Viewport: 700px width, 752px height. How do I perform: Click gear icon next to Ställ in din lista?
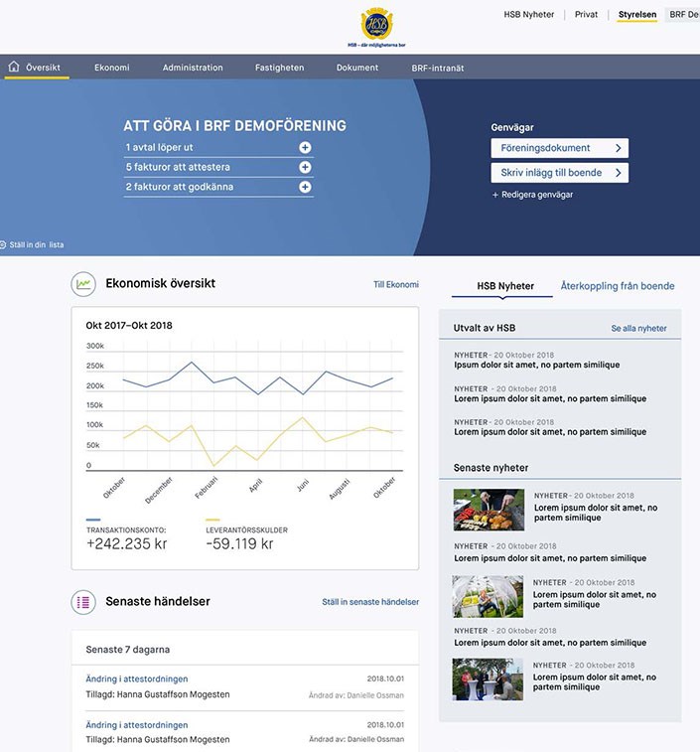click(3, 244)
